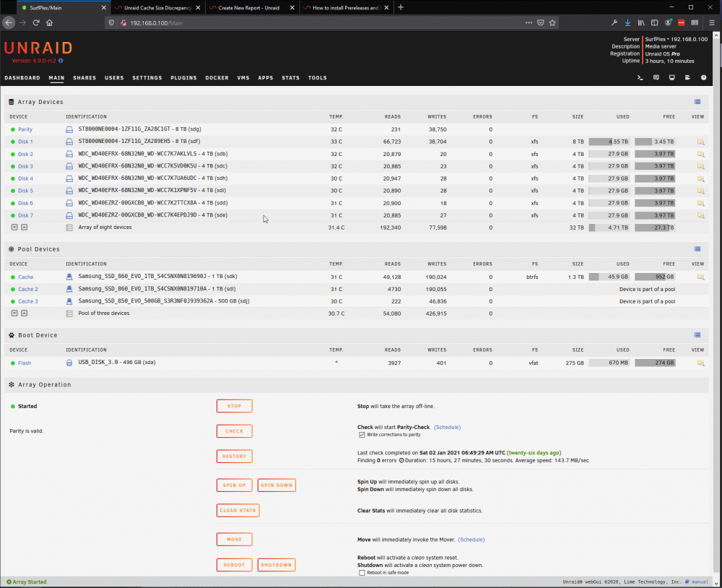Open the Firefox hamburger menu
The image size is (722, 588).
tap(712, 22)
